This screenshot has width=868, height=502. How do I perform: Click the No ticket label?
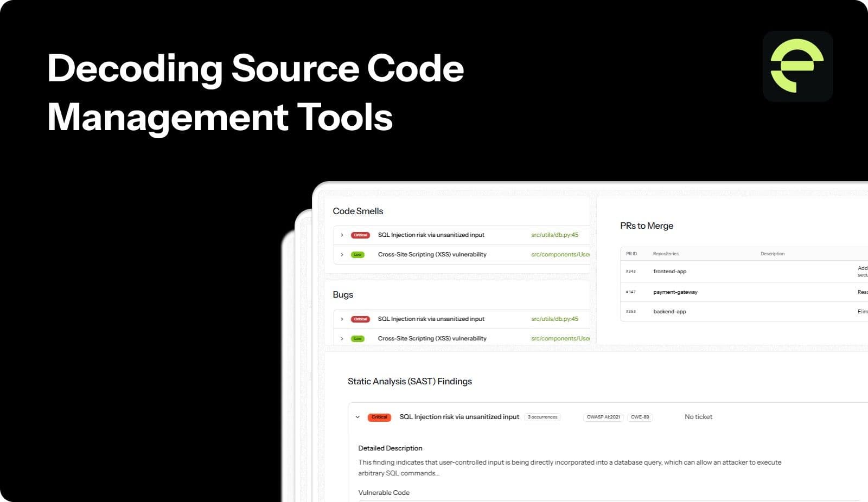tap(698, 417)
